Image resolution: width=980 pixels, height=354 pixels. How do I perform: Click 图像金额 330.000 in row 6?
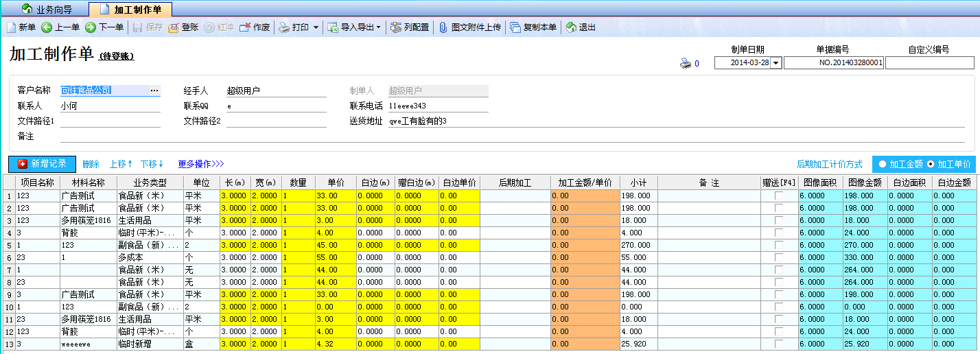click(865, 257)
